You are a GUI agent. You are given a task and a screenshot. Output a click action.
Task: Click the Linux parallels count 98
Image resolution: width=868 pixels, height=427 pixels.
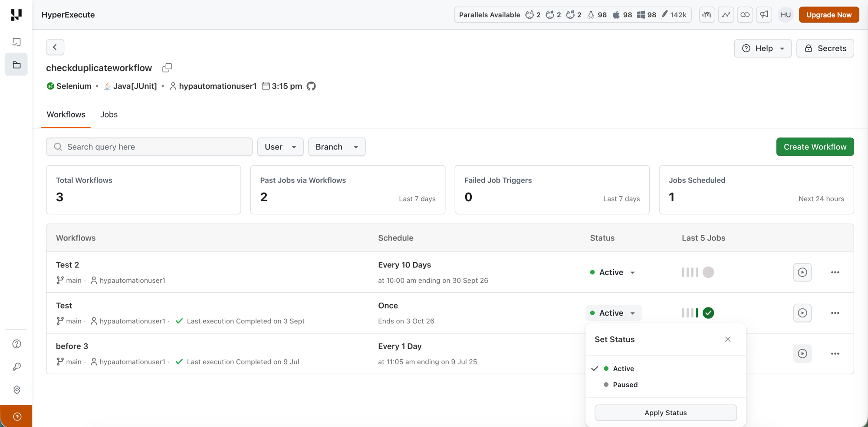point(597,15)
